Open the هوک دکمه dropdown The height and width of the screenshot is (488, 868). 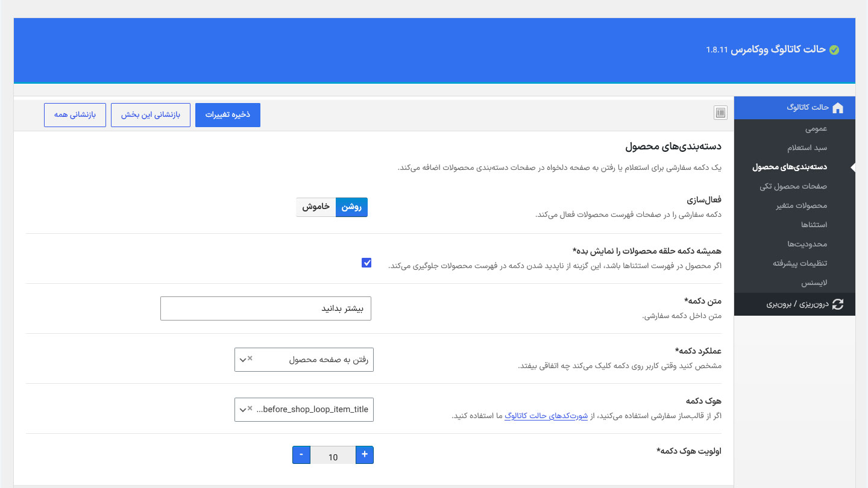(x=304, y=410)
